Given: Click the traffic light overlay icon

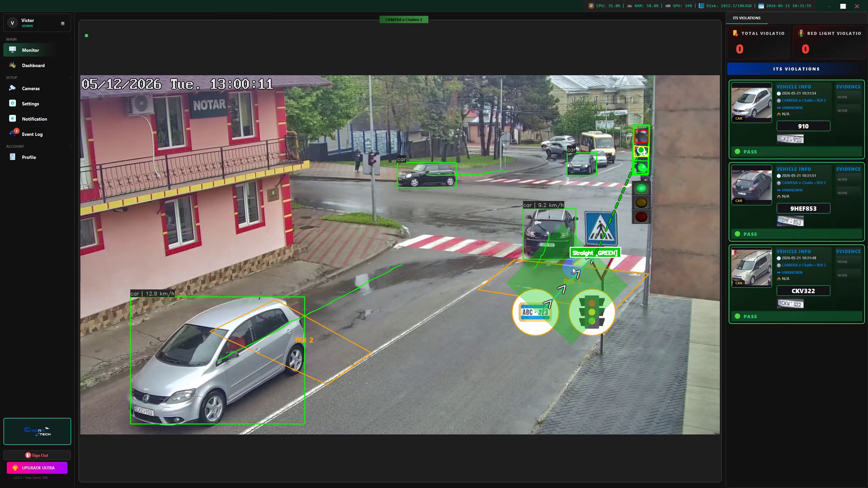Looking at the screenshot, I should point(592,312).
